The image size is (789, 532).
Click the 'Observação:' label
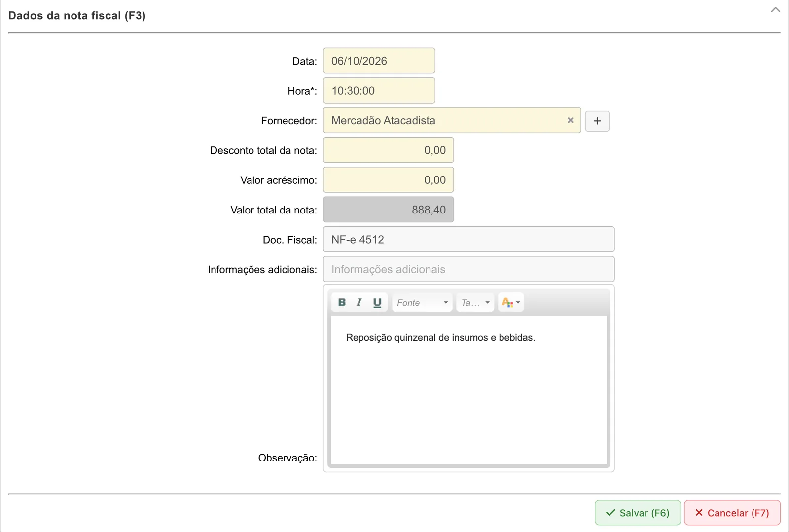click(x=287, y=458)
